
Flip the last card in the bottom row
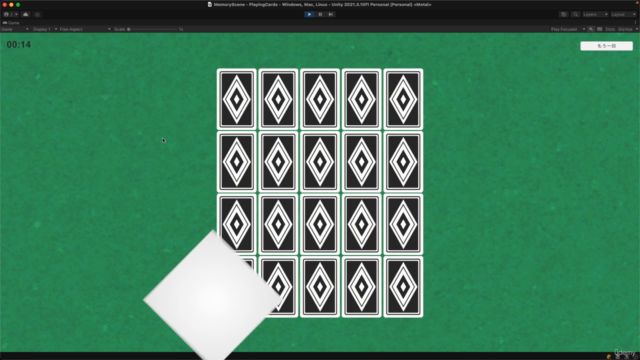(x=403, y=287)
